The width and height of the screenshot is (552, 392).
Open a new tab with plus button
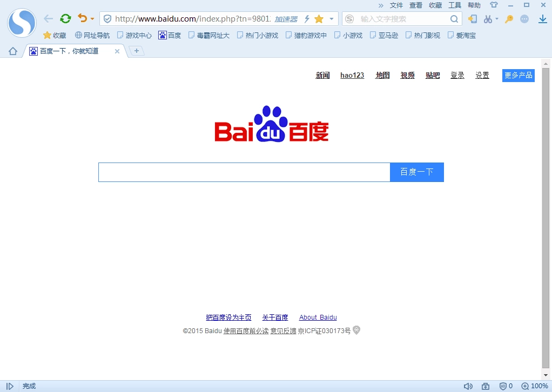tap(137, 51)
